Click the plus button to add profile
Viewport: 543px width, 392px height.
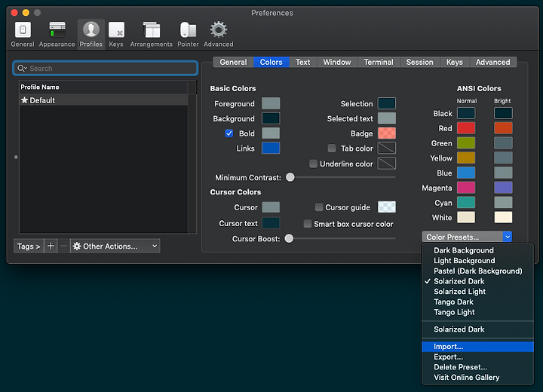[x=51, y=246]
